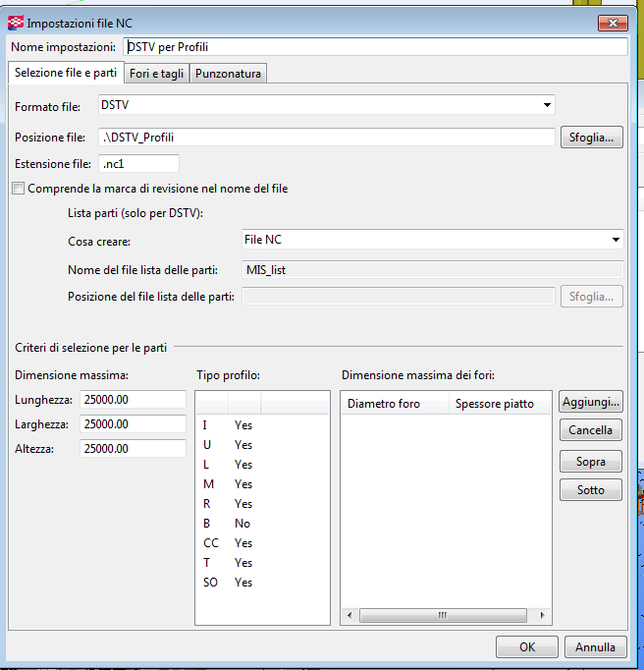Move entry up with Sopra button
Viewport: 644px width, 670px height.
pos(590,462)
